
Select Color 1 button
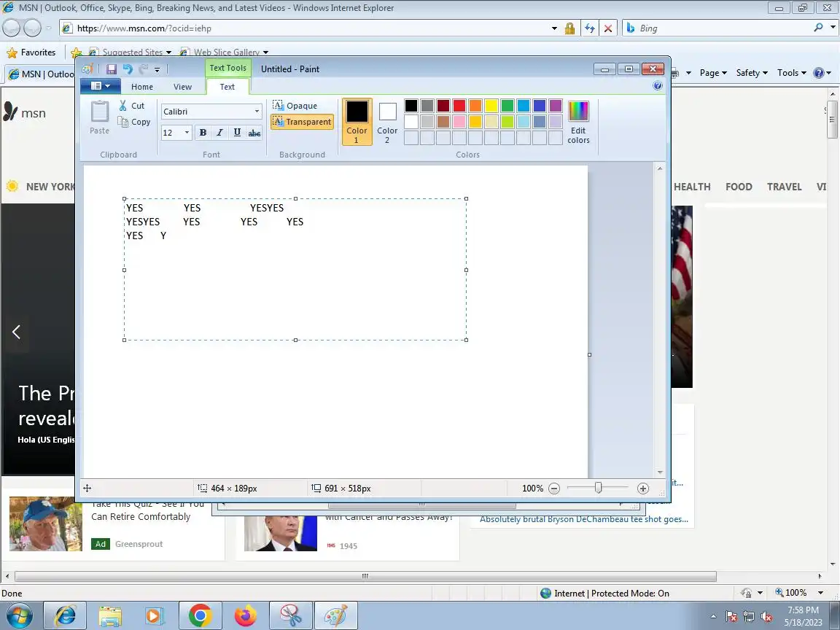(357, 122)
